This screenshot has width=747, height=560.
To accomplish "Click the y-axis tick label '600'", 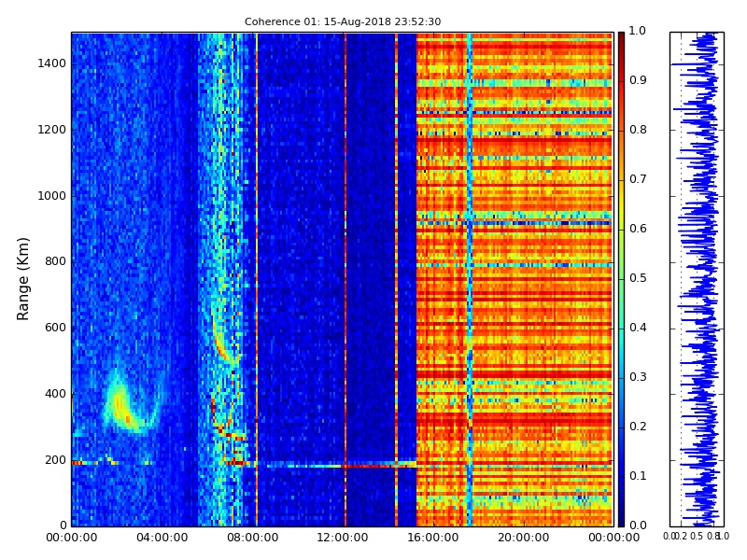I will pos(55,328).
